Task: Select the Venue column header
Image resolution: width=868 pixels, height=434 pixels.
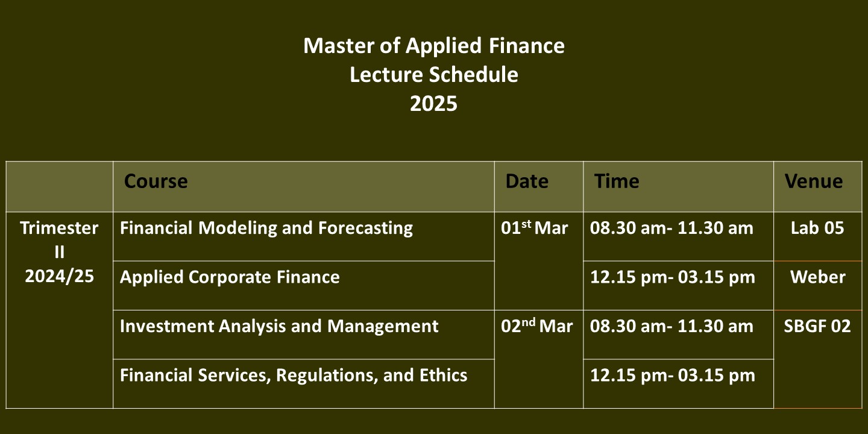Action: (814, 181)
